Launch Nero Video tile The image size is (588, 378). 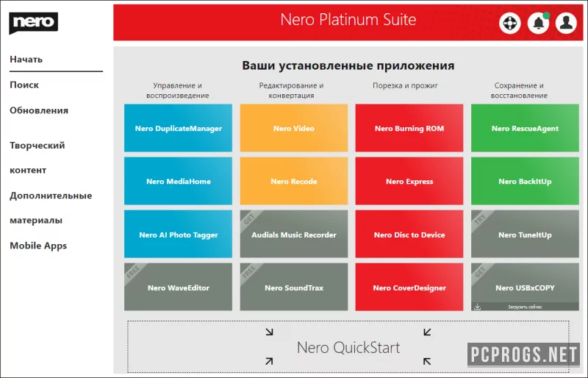(x=293, y=128)
